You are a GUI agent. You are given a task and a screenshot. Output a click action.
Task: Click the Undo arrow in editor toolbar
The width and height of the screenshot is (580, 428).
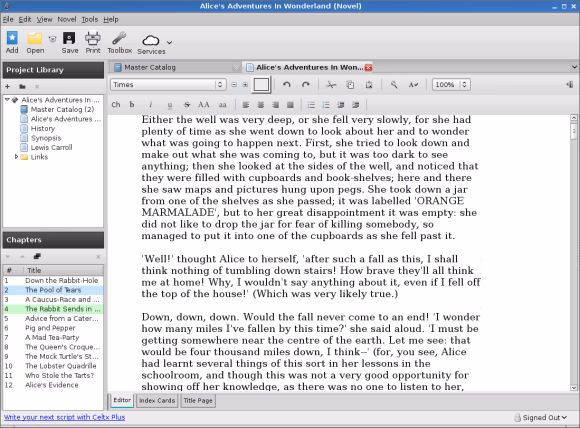[x=287, y=85]
